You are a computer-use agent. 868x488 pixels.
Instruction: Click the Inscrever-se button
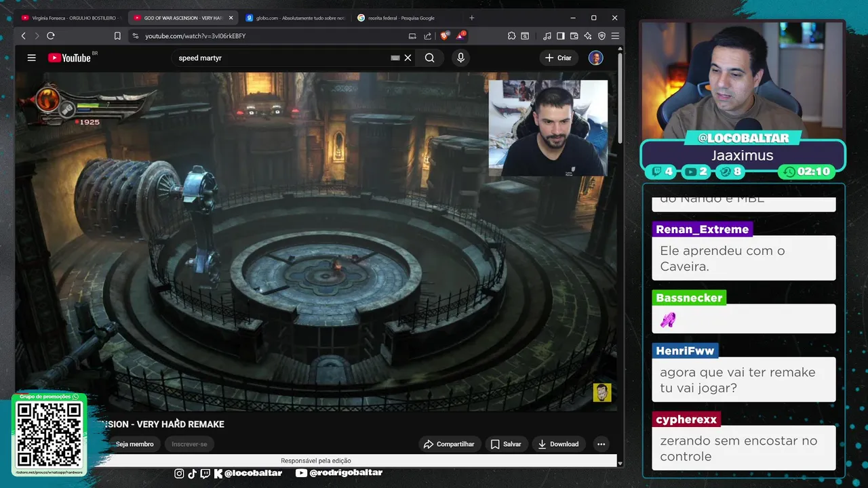[x=189, y=444]
